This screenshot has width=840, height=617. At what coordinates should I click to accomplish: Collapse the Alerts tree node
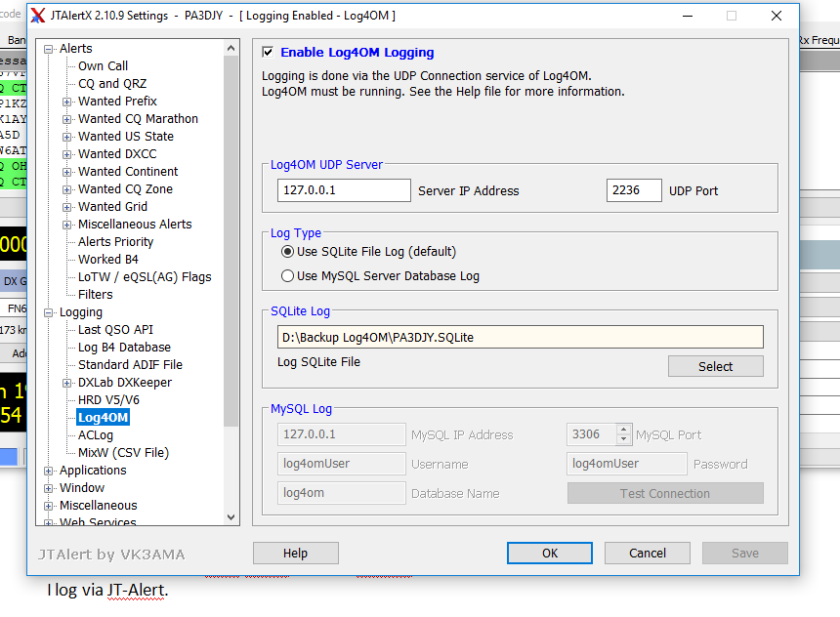pos(48,49)
